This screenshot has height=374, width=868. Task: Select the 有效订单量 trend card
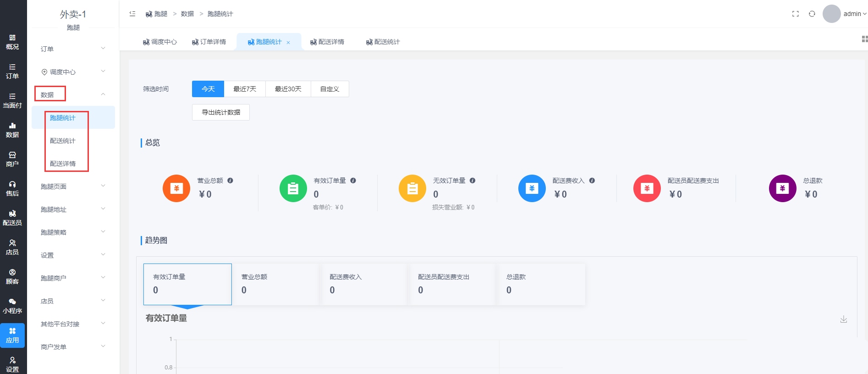(187, 284)
